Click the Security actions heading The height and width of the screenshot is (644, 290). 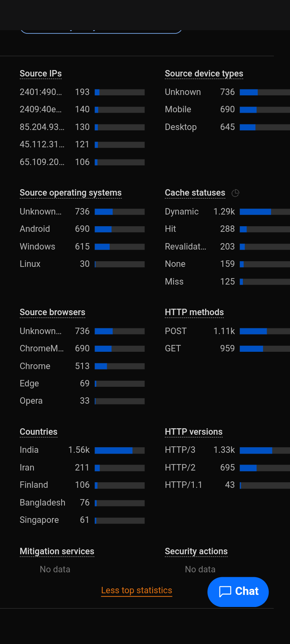point(196,551)
